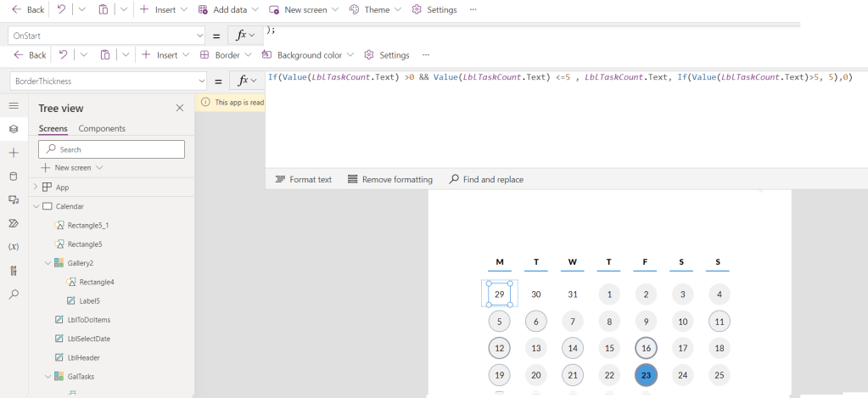Select Rectangle5 in the tree
The image size is (868, 398).
(85, 244)
